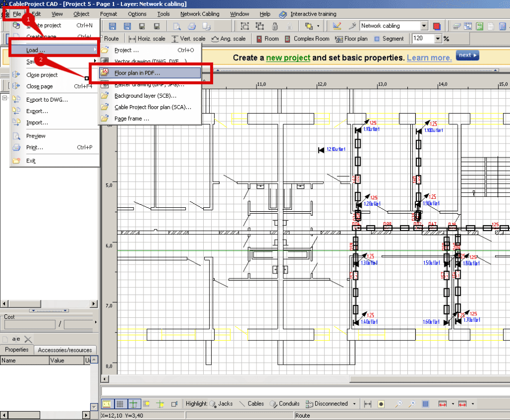This screenshot has height=420, width=510.
Task: Select the Segment tool
Action: 388,39
